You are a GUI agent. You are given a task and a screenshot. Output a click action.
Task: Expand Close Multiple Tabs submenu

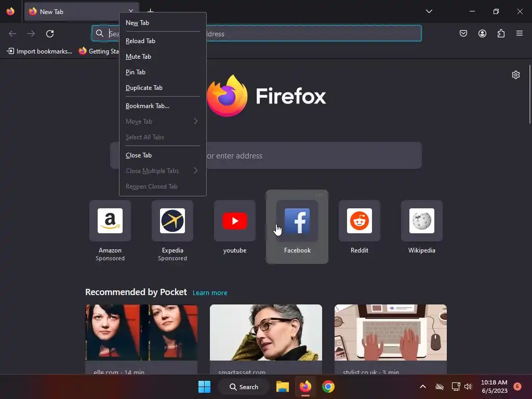click(163, 171)
